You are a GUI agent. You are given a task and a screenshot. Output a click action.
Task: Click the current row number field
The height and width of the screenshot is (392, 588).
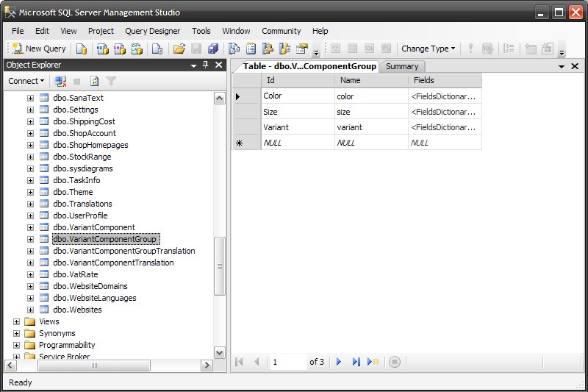pos(288,362)
